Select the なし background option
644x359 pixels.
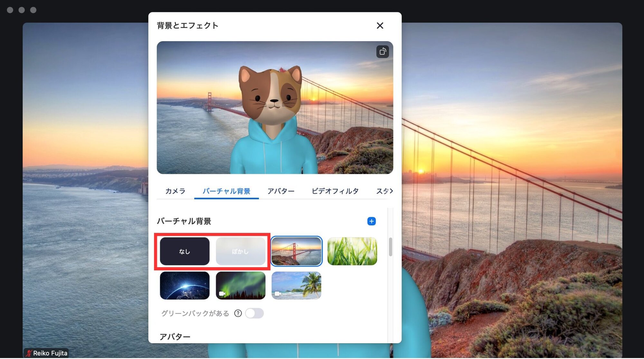pyautogui.click(x=185, y=251)
